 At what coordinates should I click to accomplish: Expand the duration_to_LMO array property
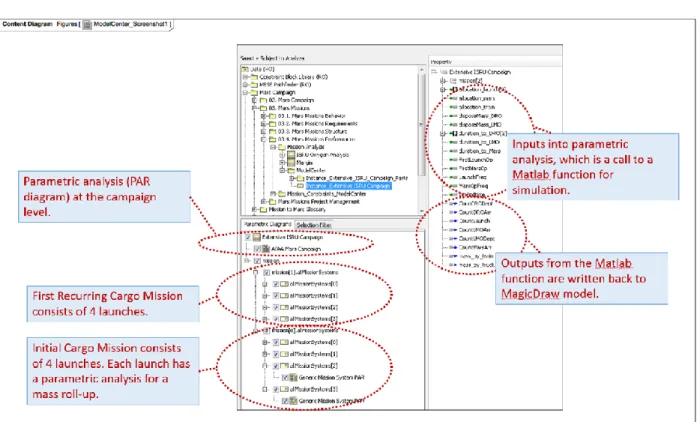442,134
